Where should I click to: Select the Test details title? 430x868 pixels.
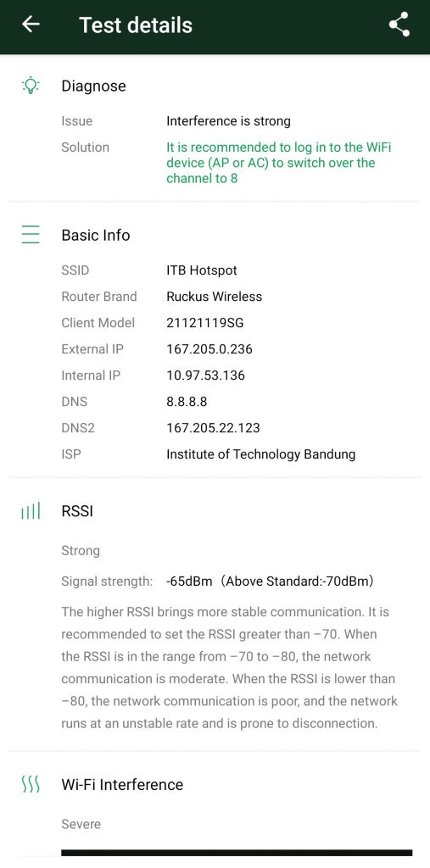click(x=136, y=25)
